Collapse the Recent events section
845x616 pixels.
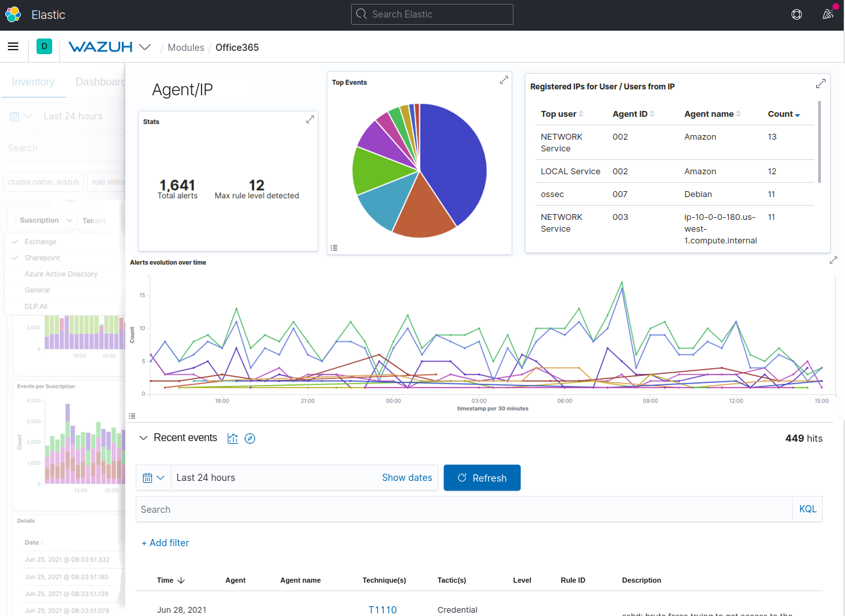(x=144, y=438)
